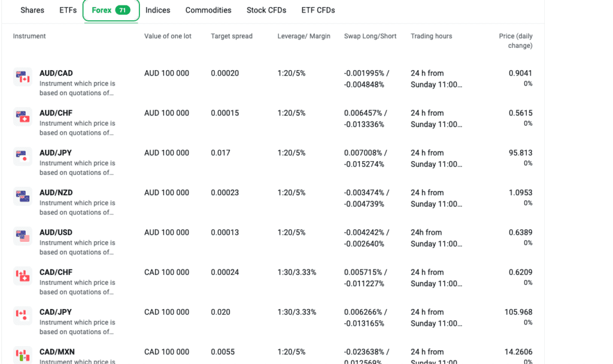Click the 0.00024 target spread value
The width and height of the screenshot is (613, 364).
tap(225, 272)
